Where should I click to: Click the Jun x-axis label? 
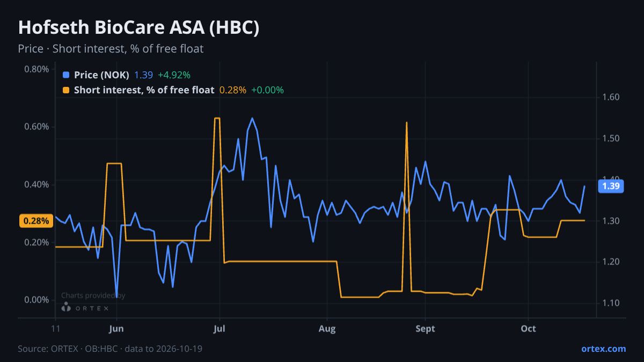tap(116, 329)
